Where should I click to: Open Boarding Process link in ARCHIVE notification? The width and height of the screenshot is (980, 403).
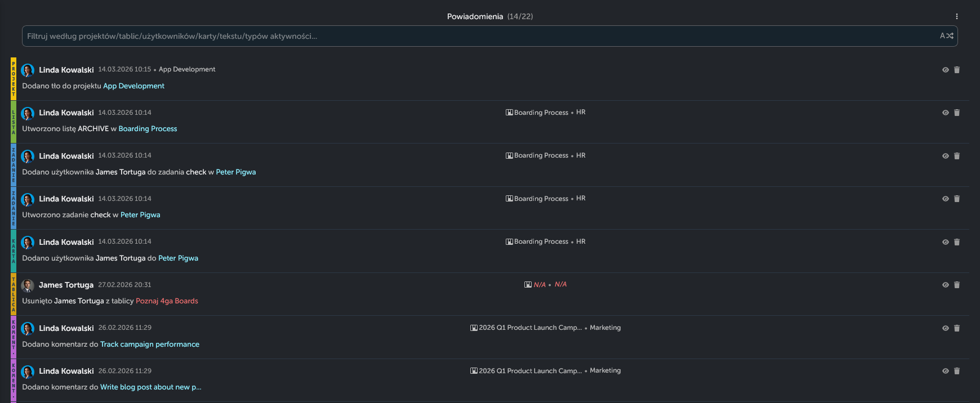tap(148, 129)
